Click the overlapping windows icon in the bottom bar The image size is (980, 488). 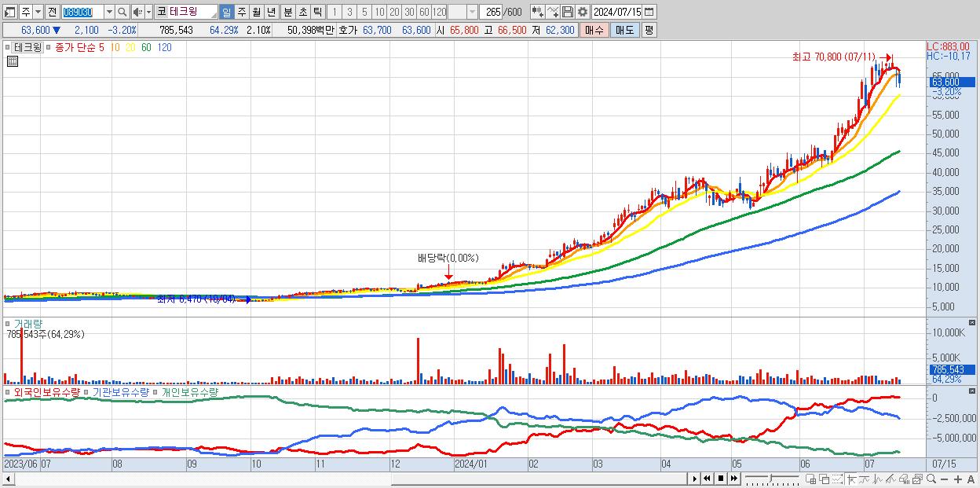click(x=824, y=479)
